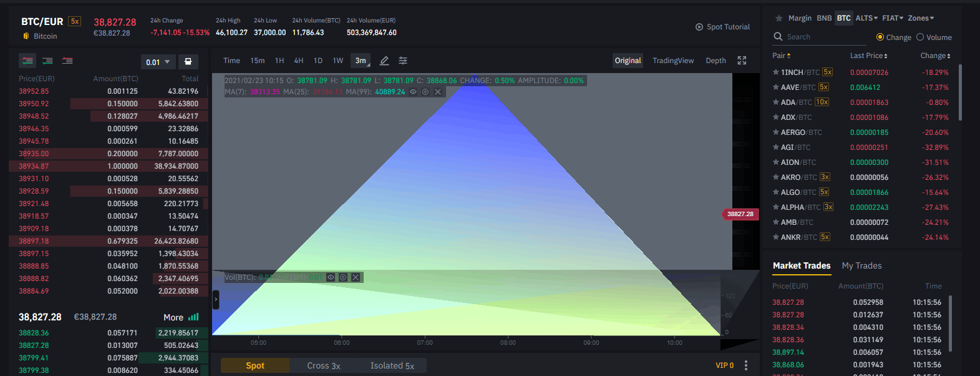Click the pair Search input field
Screen dimensions: 980x376
coord(820,37)
